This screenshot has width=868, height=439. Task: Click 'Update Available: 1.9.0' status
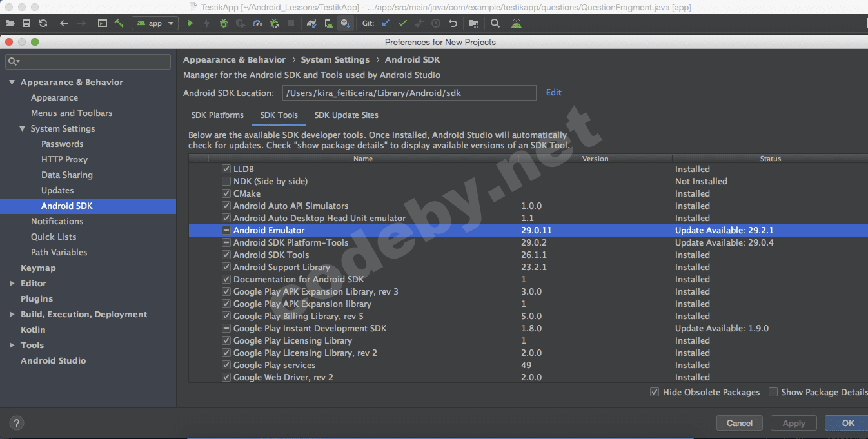coord(722,328)
